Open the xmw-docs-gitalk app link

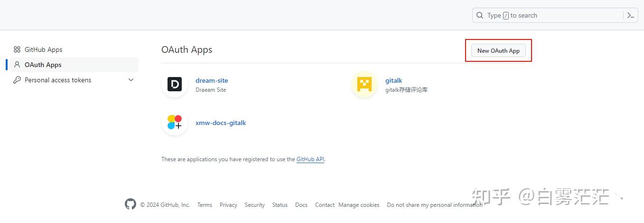tap(221, 123)
